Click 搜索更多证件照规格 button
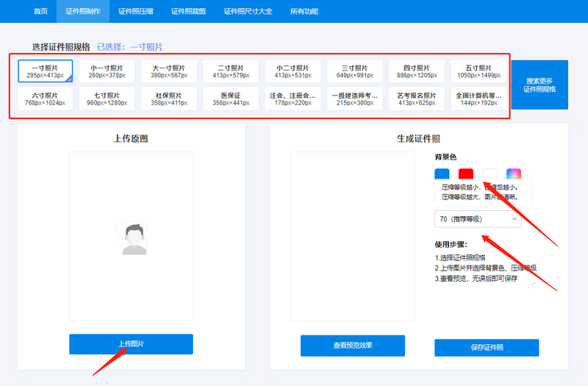588x386 pixels. (x=539, y=85)
